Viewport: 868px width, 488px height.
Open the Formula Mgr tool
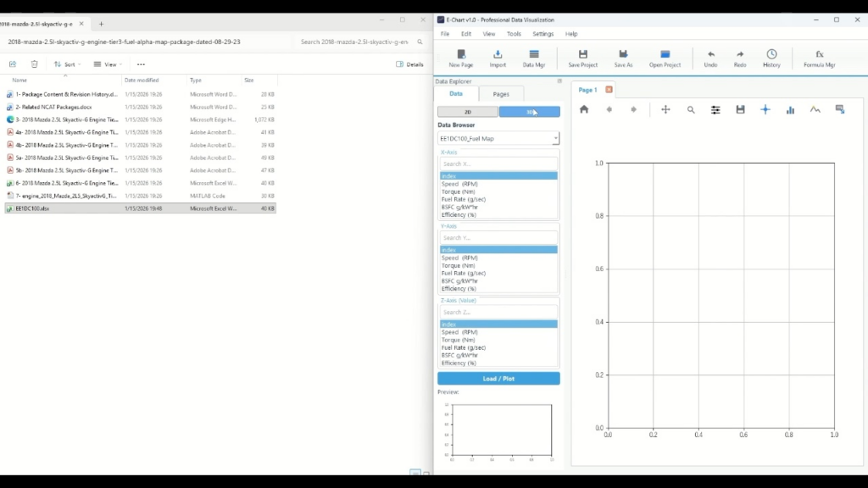819,58
